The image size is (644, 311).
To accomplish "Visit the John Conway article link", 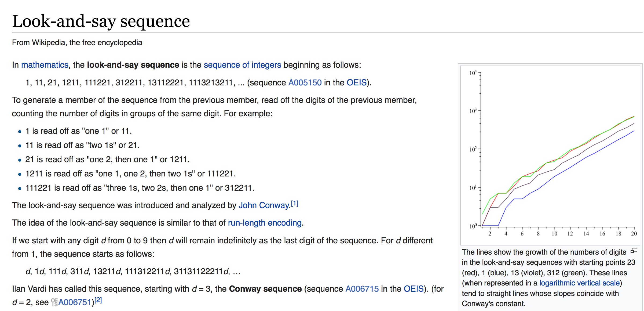I will pos(264,205).
